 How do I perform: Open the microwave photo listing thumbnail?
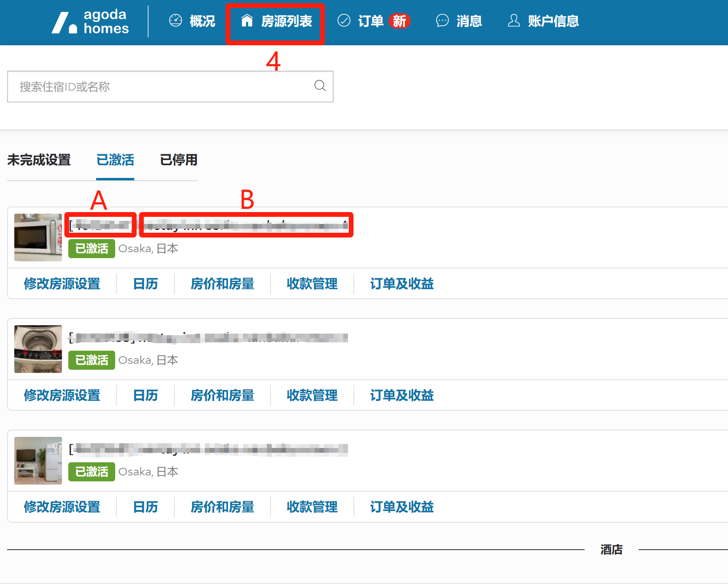click(38, 237)
